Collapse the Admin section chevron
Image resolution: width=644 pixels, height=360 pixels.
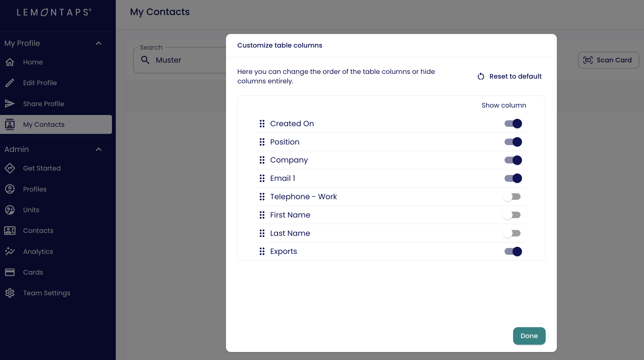[99, 149]
